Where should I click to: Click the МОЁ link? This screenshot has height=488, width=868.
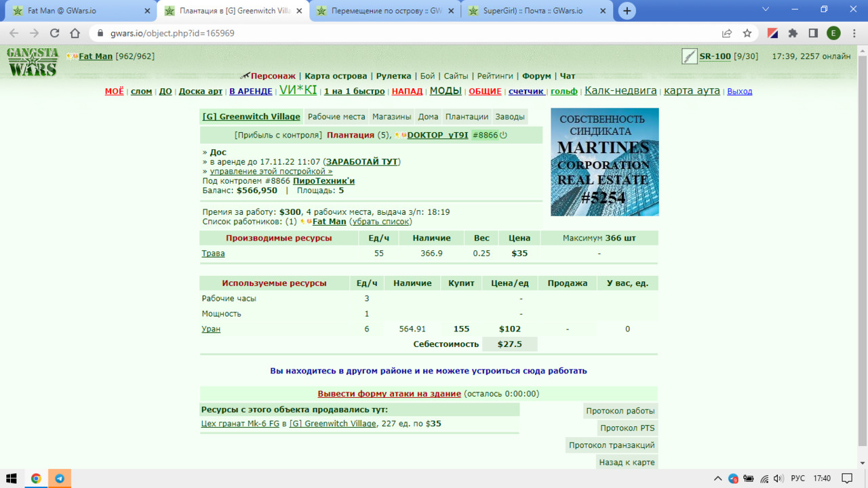coord(114,91)
